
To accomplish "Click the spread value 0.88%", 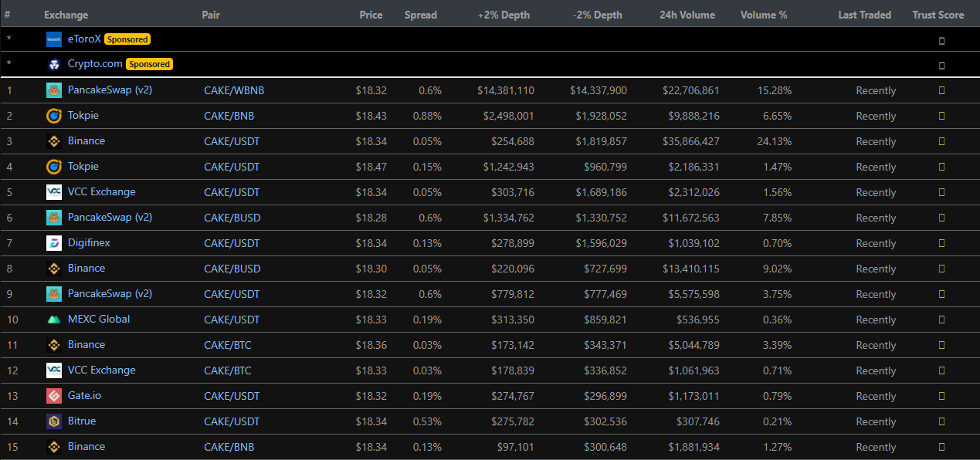I will [x=427, y=116].
